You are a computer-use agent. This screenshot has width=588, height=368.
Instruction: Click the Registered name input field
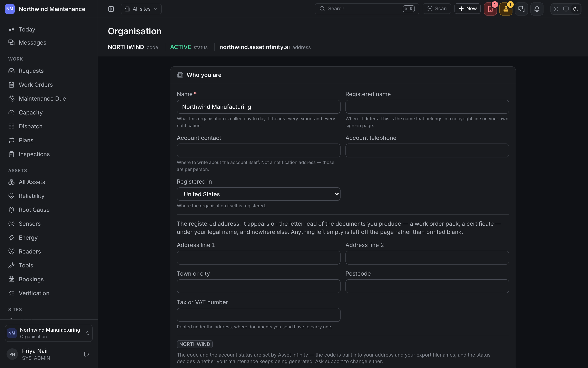[427, 107]
